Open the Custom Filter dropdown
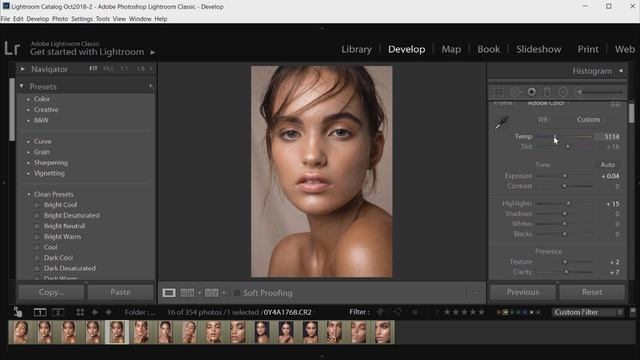This screenshot has width=640, height=360. (x=588, y=312)
